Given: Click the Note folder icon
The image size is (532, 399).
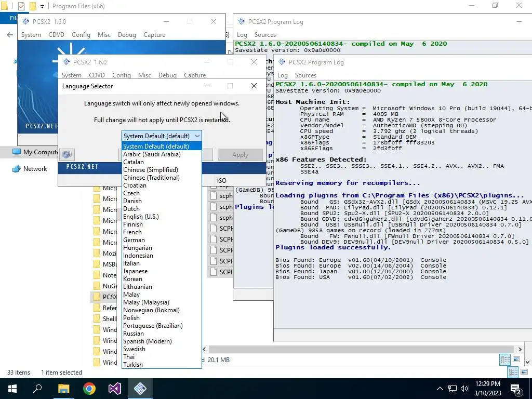Looking at the screenshot, I should tap(97, 275).
